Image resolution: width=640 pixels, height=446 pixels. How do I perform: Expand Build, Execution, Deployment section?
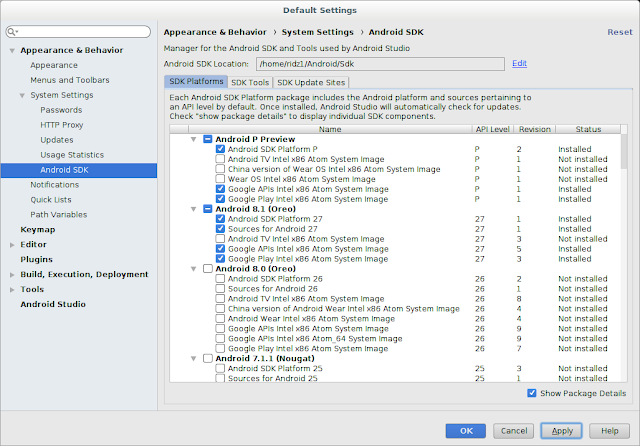point(12,275)
